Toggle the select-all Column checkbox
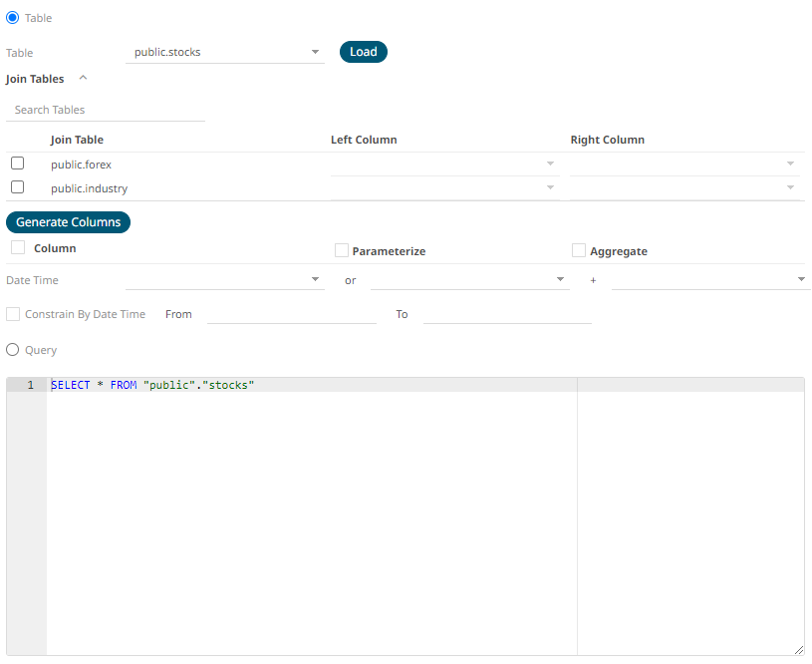 17,248
